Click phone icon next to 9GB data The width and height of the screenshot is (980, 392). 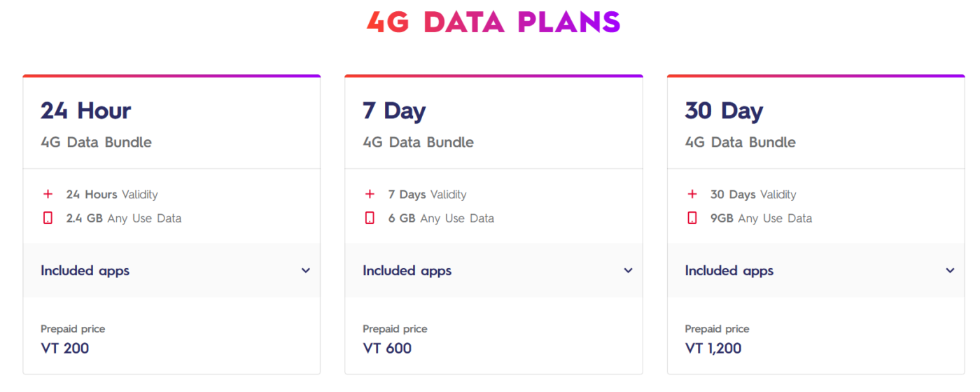tap(692, 218)
